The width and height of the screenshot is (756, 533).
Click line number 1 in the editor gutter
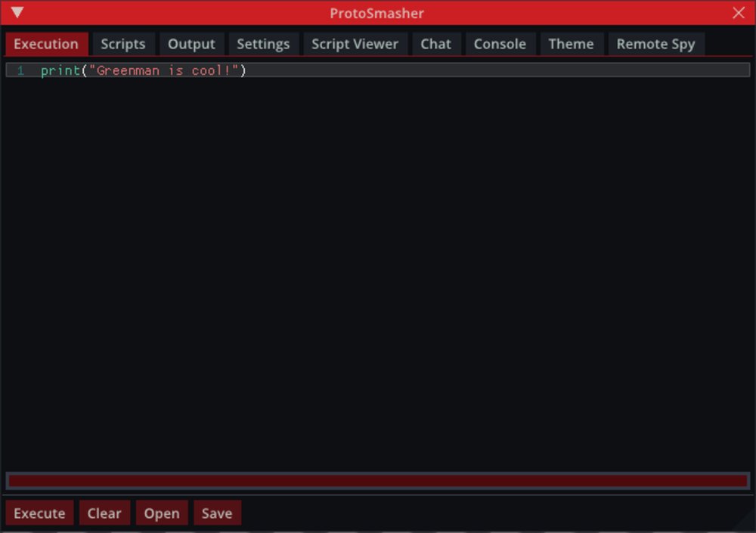click(21, 70)
